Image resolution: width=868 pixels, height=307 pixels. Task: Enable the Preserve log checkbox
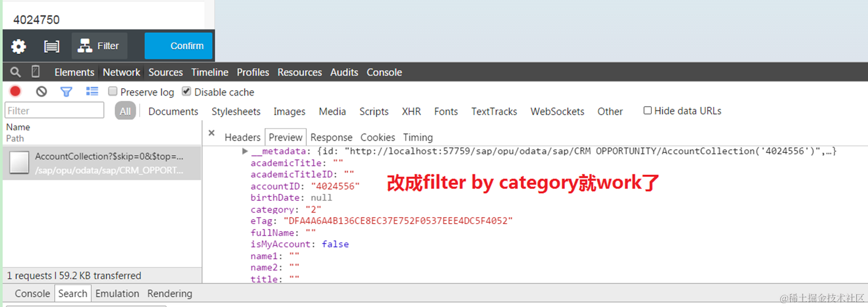click(x=113, y=91)
